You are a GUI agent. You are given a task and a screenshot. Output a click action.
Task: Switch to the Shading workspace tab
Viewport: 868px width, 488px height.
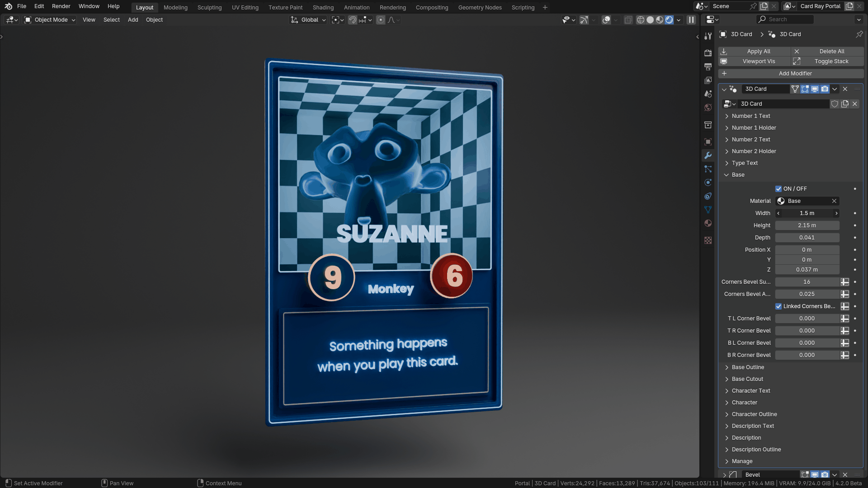click(323, 8)
